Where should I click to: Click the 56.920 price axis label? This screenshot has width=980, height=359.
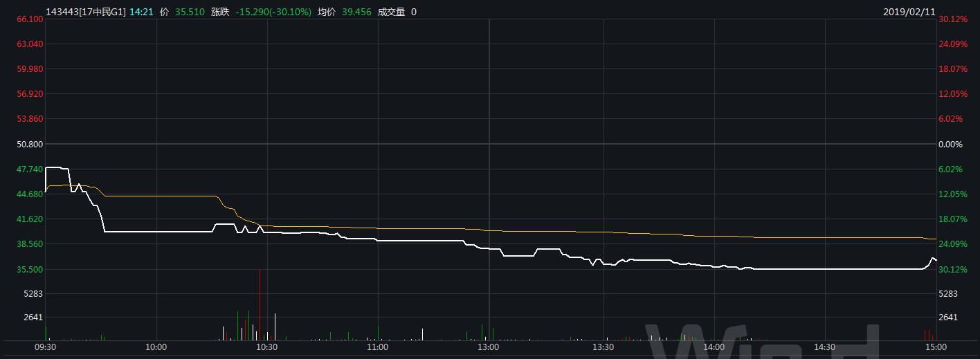[x=30, y=94]
